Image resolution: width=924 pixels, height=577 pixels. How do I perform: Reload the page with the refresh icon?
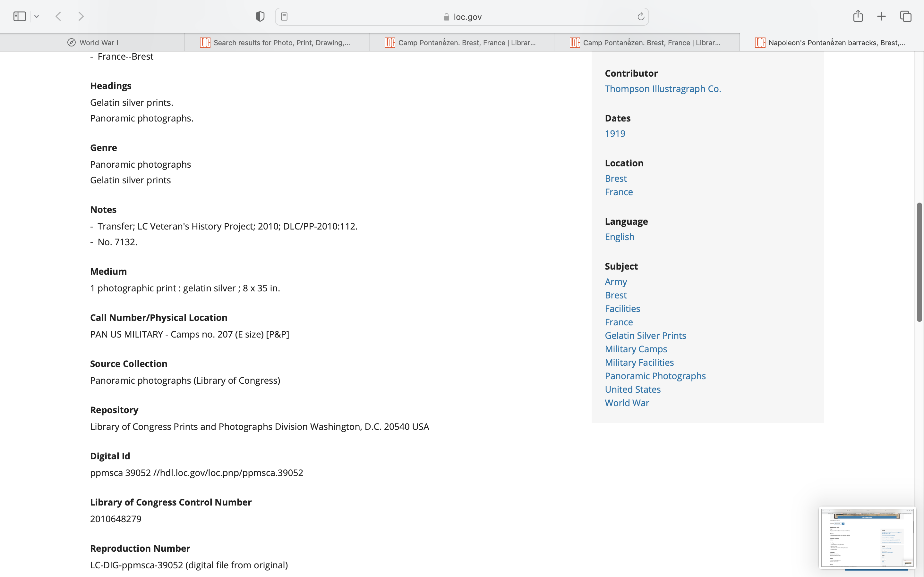coord(641,16)
